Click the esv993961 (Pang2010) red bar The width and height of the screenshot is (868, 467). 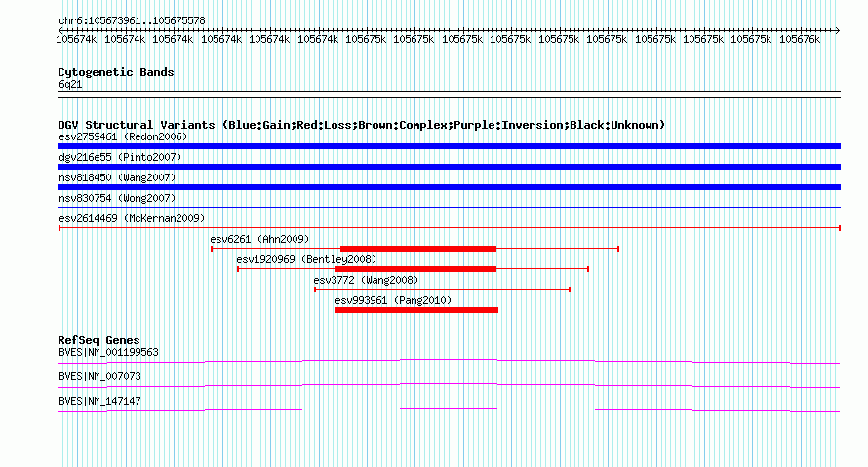(x=416, y=310)
